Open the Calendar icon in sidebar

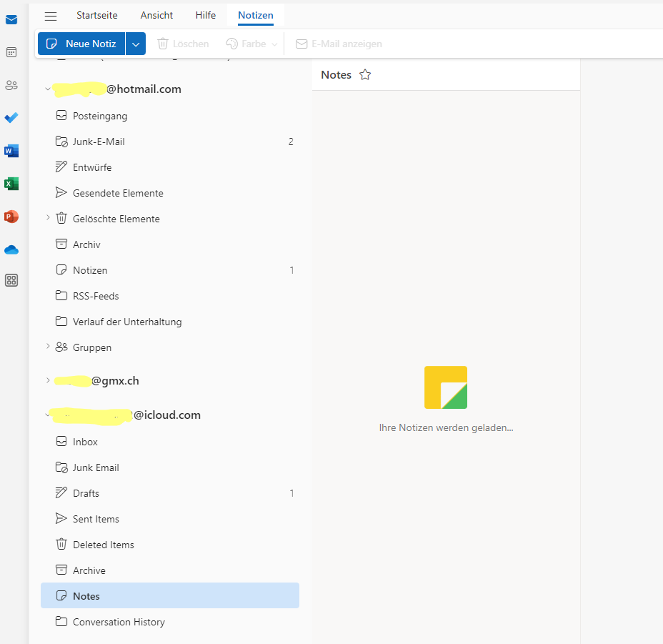(x=11, y=52)
